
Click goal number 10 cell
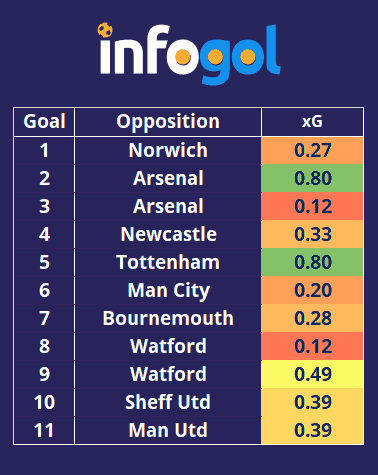[44, 402]
